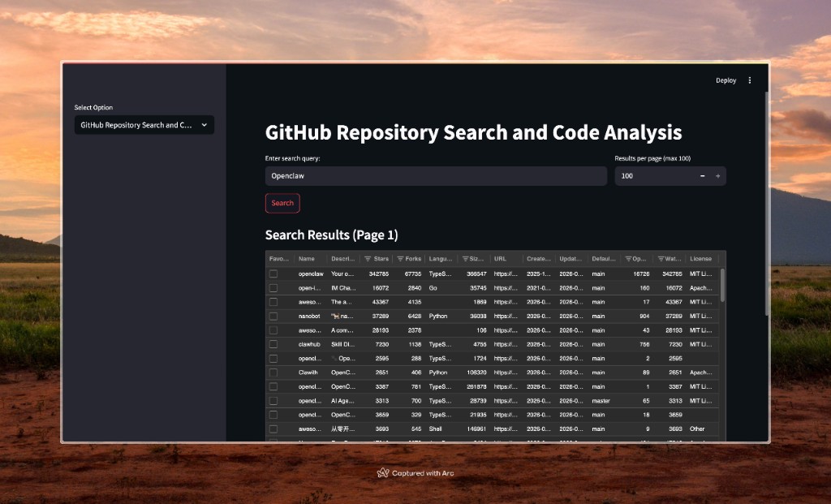Click the size value 36038
Image resolution: width=831 pixels, height=504 pixels.
click(477, 317)
